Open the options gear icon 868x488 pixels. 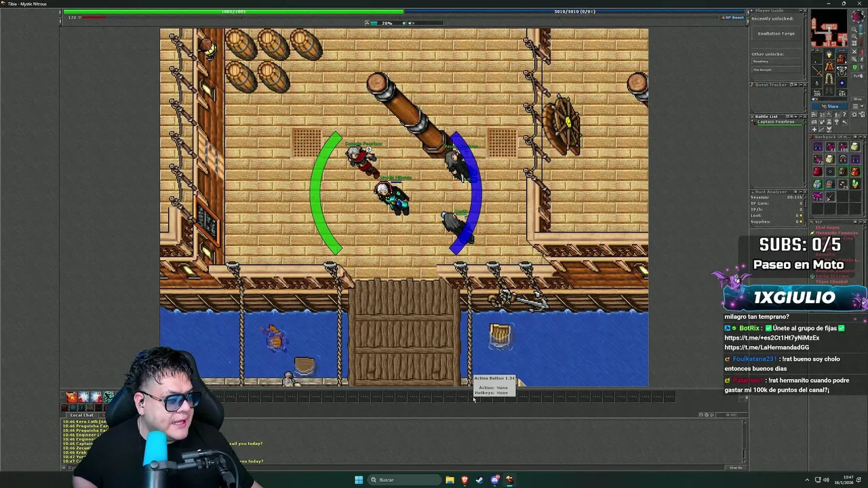point(854,115)
